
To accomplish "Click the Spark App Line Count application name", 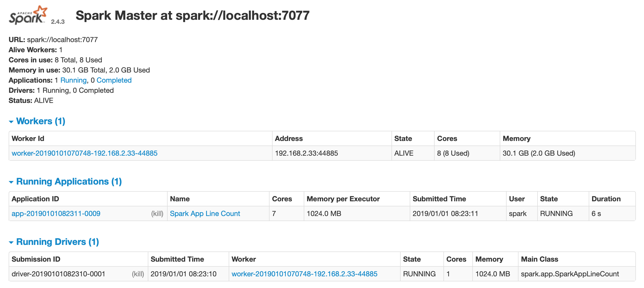I will 205,213.
